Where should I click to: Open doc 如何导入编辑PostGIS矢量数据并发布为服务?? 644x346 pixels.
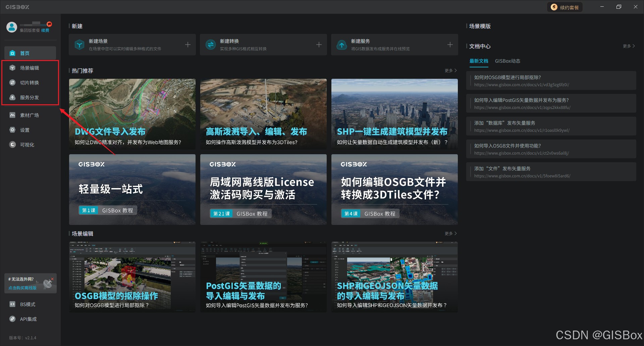(551, 103)
